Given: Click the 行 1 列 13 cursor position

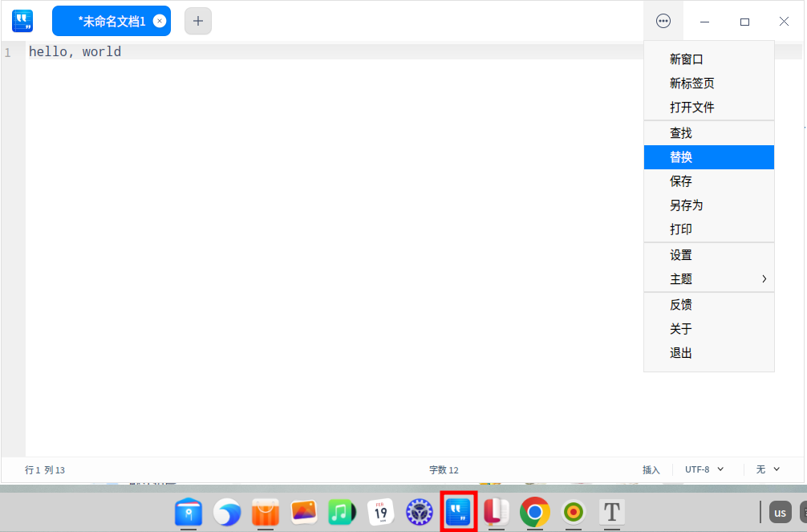Looking at the screenshot, I should (45, 470).
